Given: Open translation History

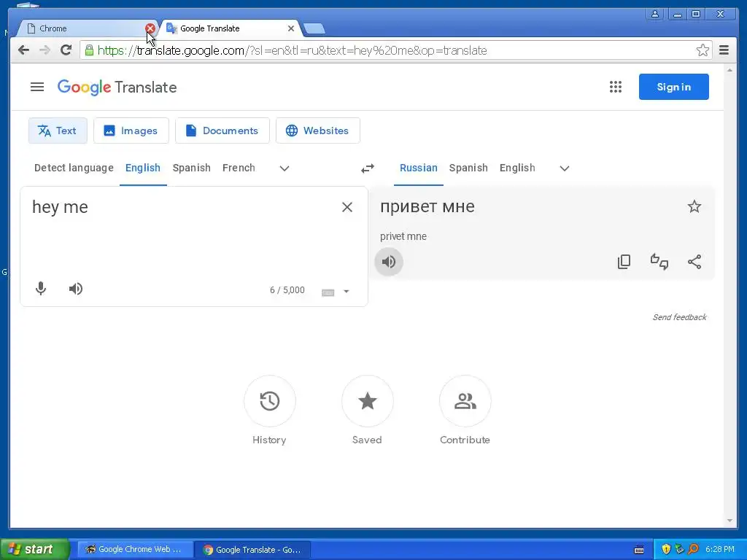Looking at the screenshot, I should 270,401.
